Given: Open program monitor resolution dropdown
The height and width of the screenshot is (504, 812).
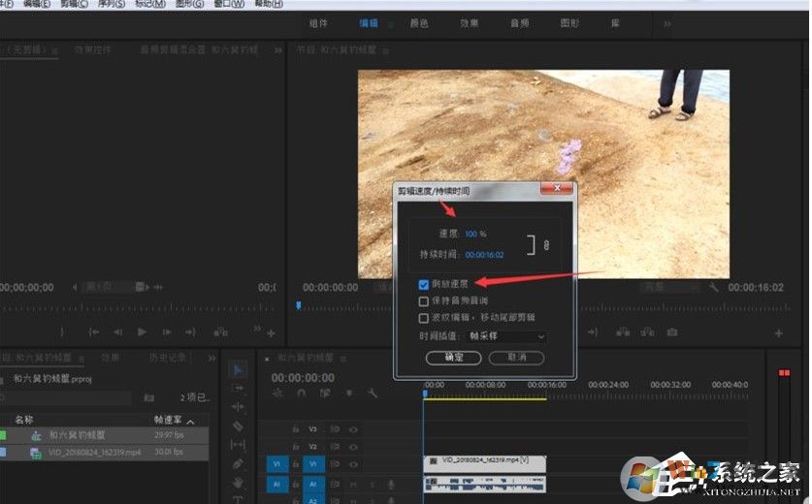Looking at the screenshot, I should 669,288.
